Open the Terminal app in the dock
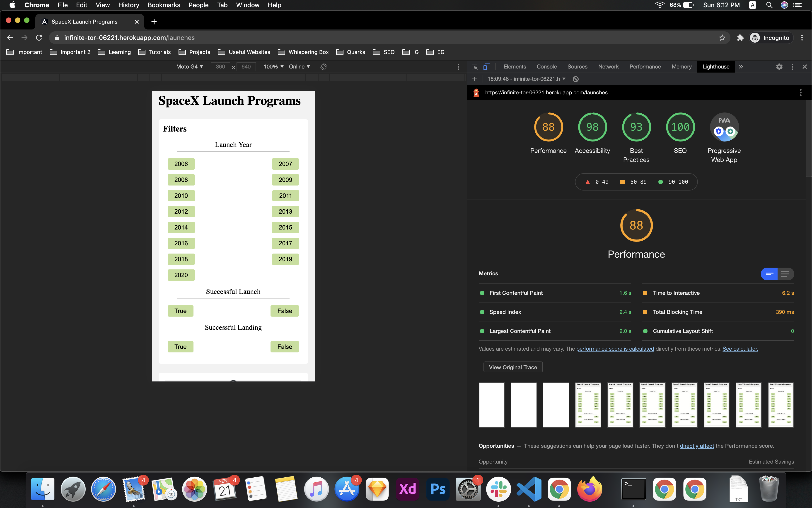This screenshot has width=812, height=508. (633, 489)
